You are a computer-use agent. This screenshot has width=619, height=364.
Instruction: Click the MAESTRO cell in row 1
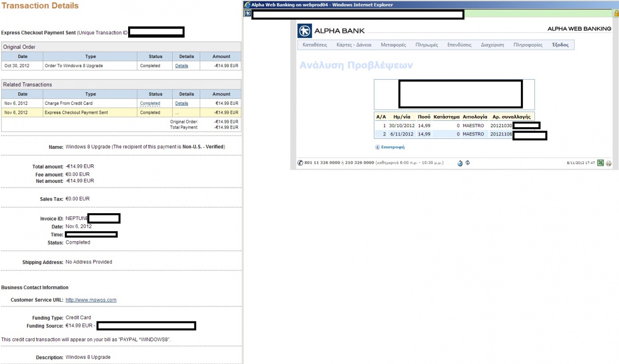coord(473,125)
